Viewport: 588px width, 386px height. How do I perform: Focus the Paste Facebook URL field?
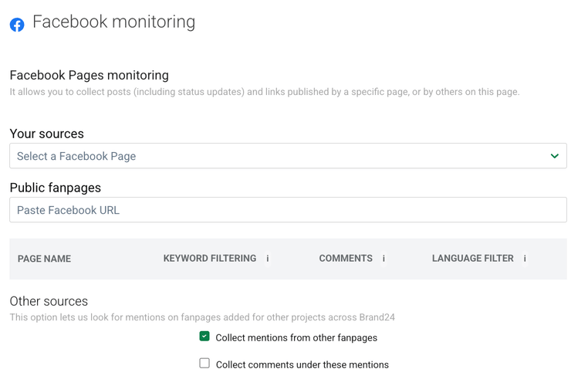click(288, 210)
